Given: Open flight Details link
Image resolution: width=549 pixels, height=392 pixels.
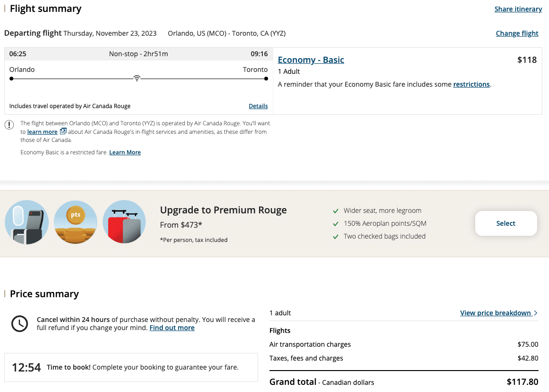Looking at the screenshot, I should click(258, 106).
